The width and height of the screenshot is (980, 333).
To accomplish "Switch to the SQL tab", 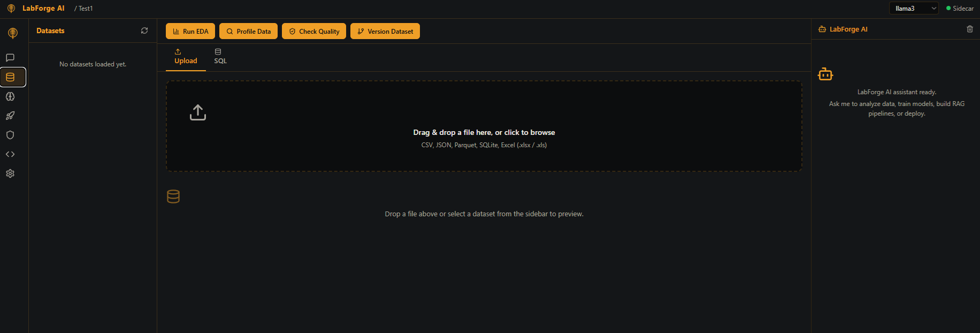I will pyautogui.click(x=220, y=57).
